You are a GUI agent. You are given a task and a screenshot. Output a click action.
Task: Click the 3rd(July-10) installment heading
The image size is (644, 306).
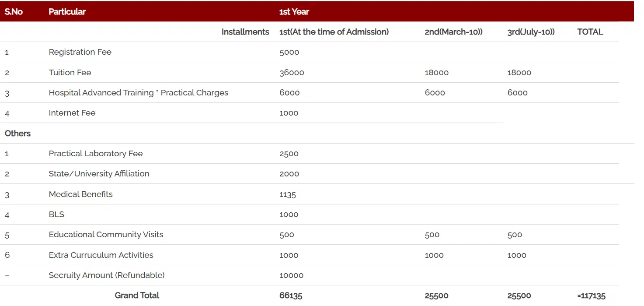531,32
